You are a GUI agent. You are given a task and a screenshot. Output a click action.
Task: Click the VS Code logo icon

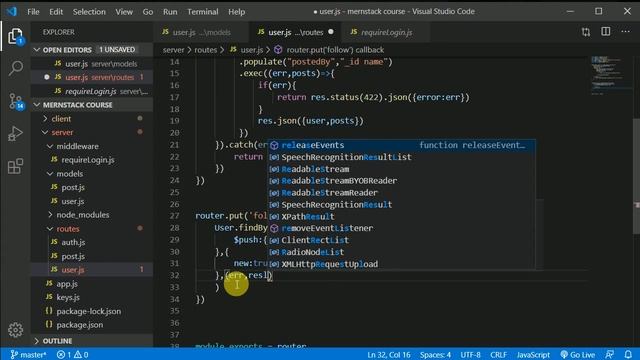(11, 11)
